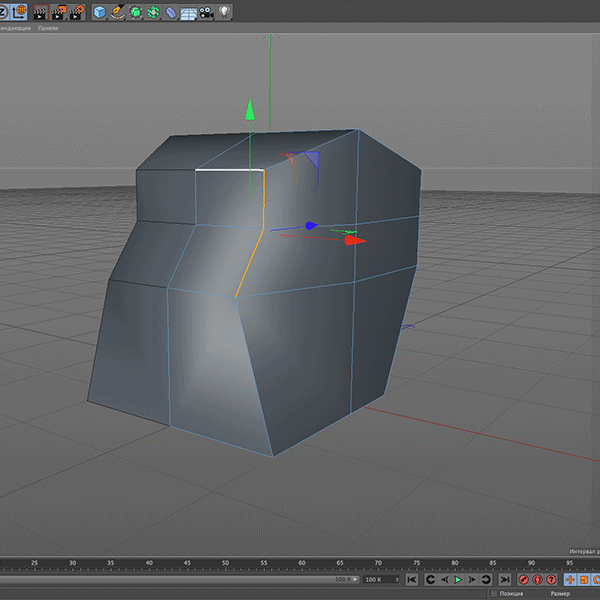The height and width of the screenshot is (600, 600).
Task: Select the Deformer bend icon
Action: [x=170, y=12]
